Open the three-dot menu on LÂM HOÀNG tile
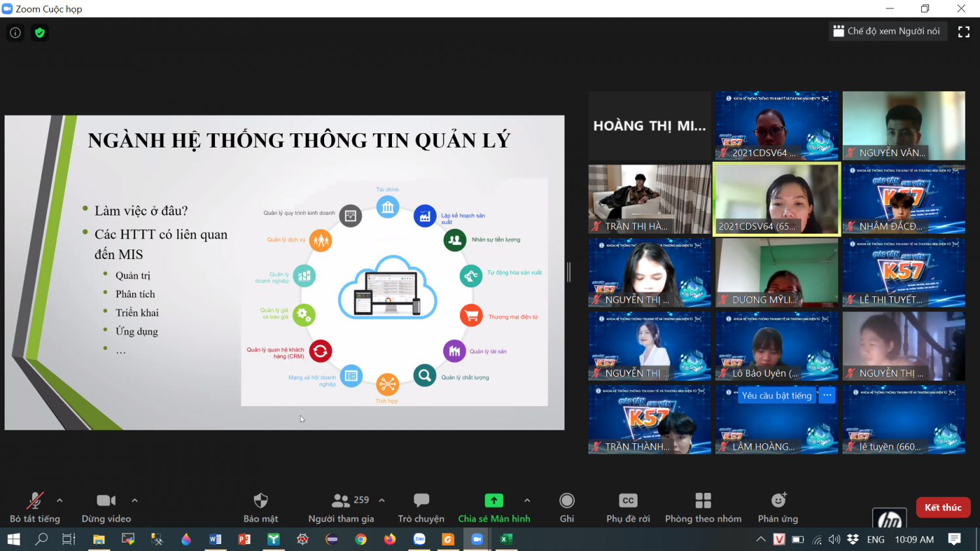Viewport: 980px width, 551px height. coord(827,396)
